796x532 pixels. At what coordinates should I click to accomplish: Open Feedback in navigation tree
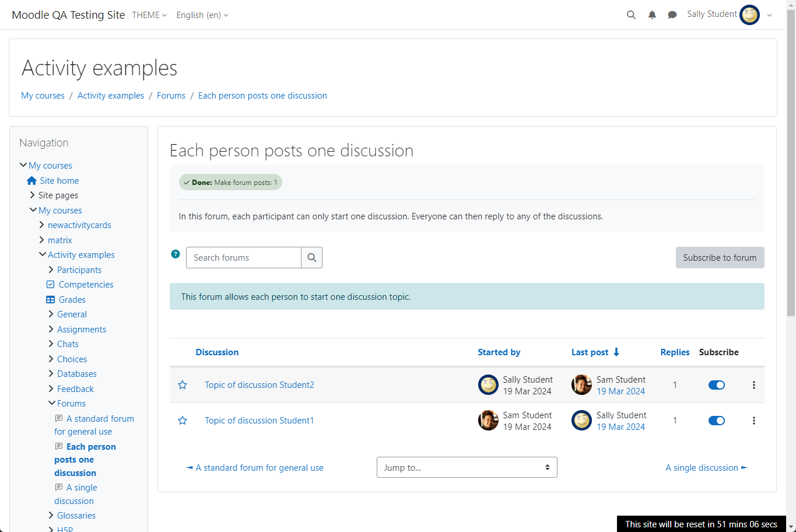pyautogui.click(x=75, y=389)
